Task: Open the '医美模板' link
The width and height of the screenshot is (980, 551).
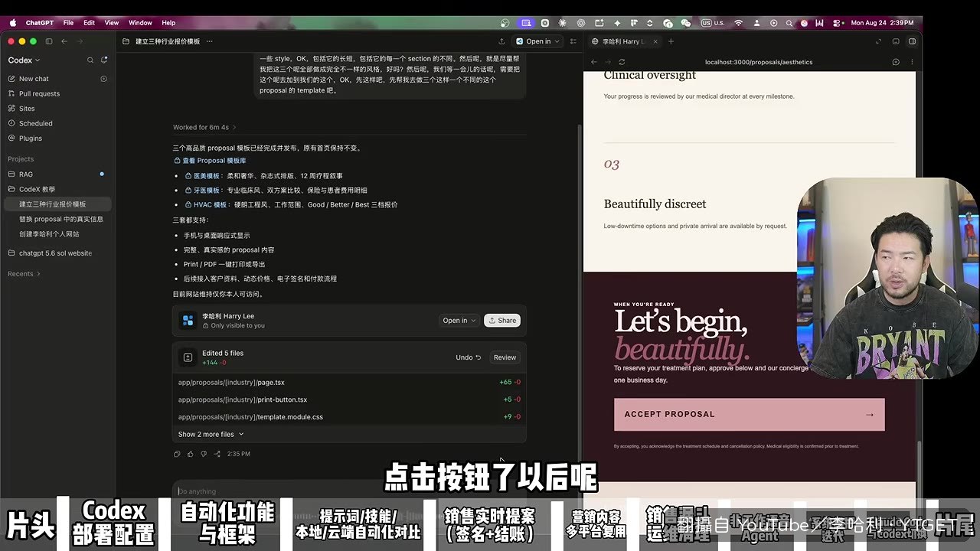Action: coord(202,176)
